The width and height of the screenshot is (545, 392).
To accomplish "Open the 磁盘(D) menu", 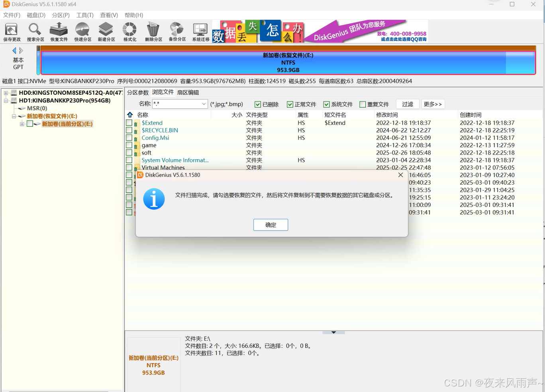I will tap(36, 15).
